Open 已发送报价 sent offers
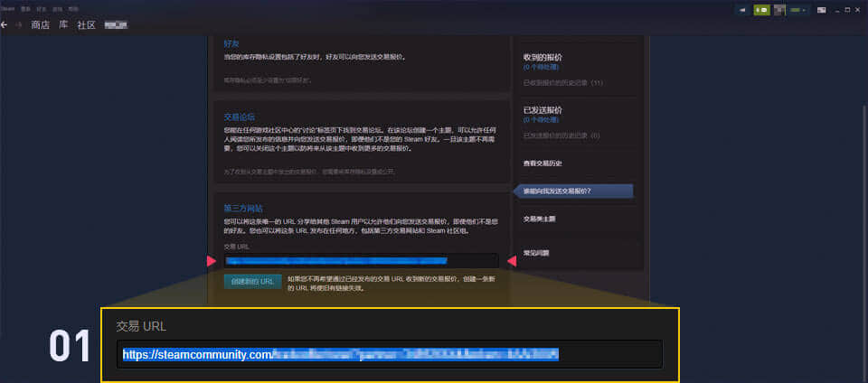The height and width of the screenshot is (383, 868). tap(543, 110)
